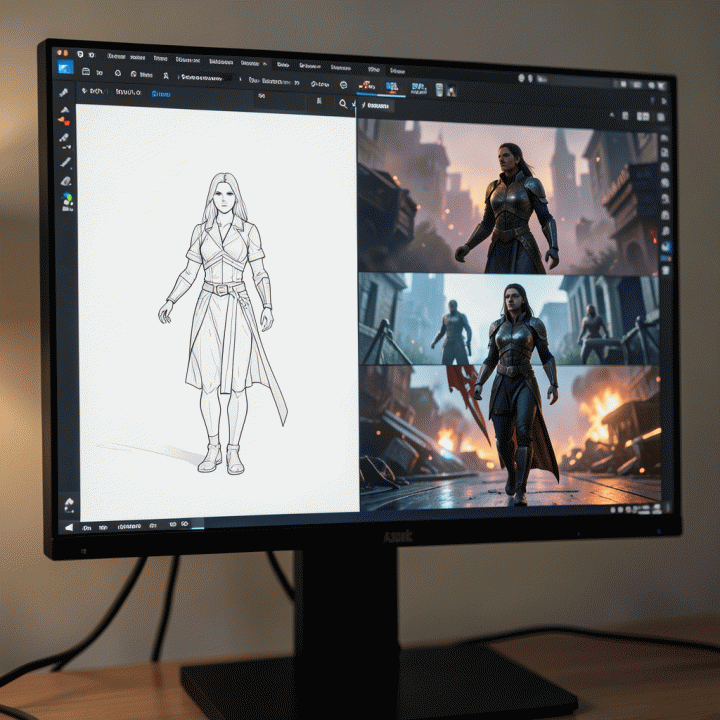Click the magnifier search icon above canvas
The image size is (720, 720).
pyautogui.click(x=343, y=104)
